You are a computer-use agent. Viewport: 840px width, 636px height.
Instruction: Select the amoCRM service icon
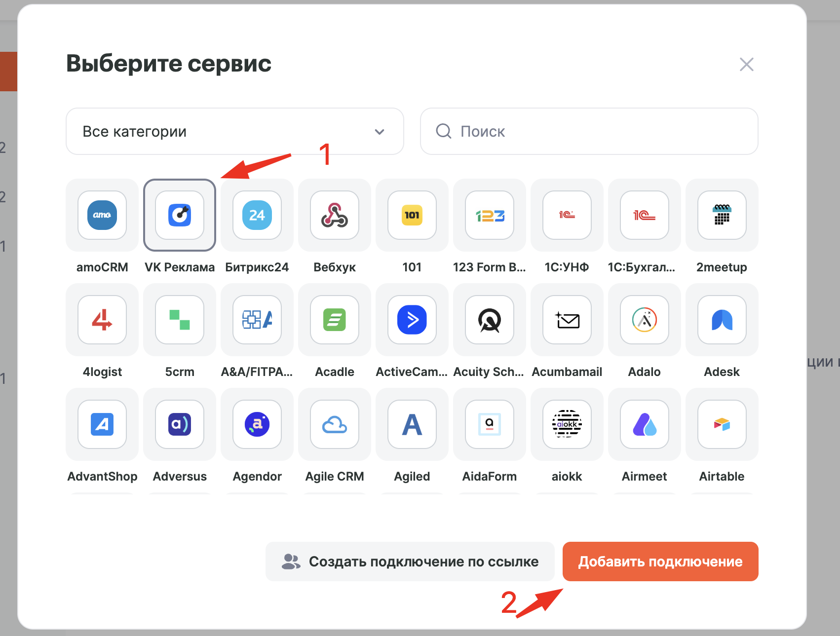pyautogui.click(x=102, y=215)
